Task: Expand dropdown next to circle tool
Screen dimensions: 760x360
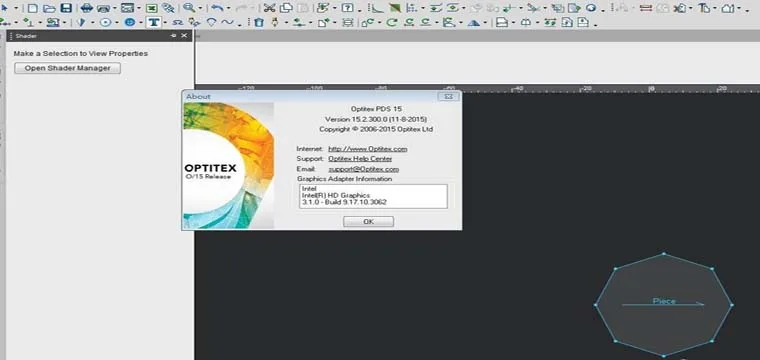Action: click(117, 23)
